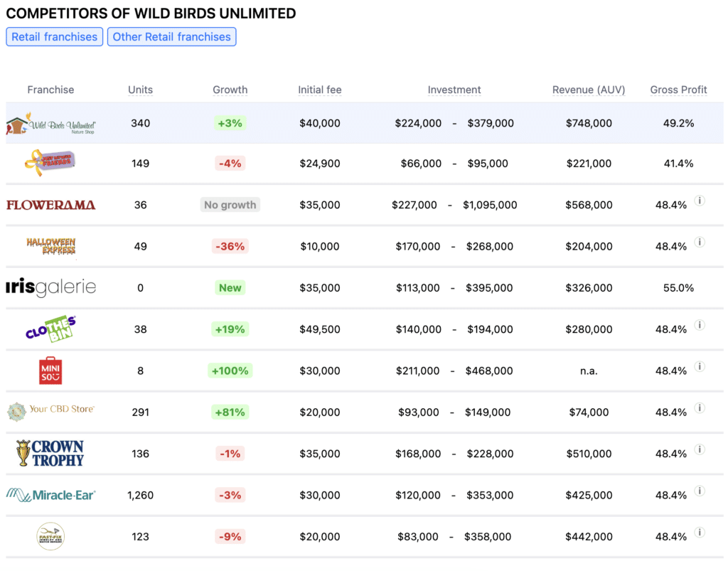Image resolution: width=728 pixels, height=571 pixels.
Task: Open the Your CBD Store logo
Action: [50, 411]
